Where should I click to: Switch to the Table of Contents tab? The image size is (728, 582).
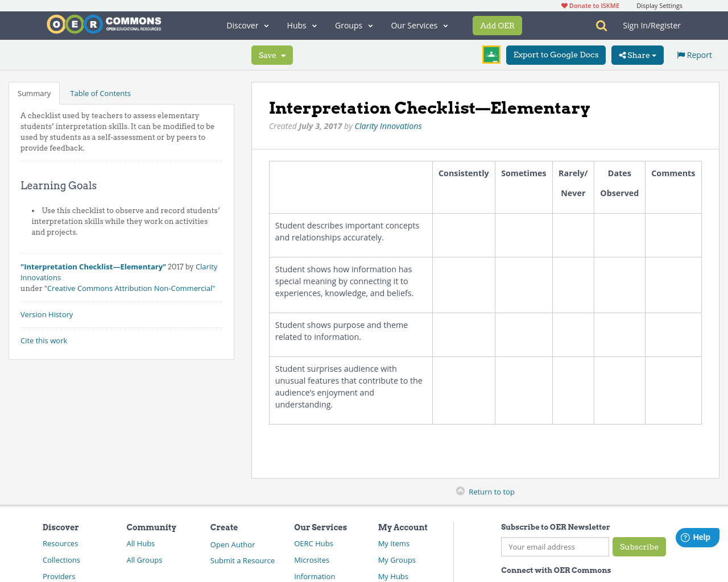point(100,93)
